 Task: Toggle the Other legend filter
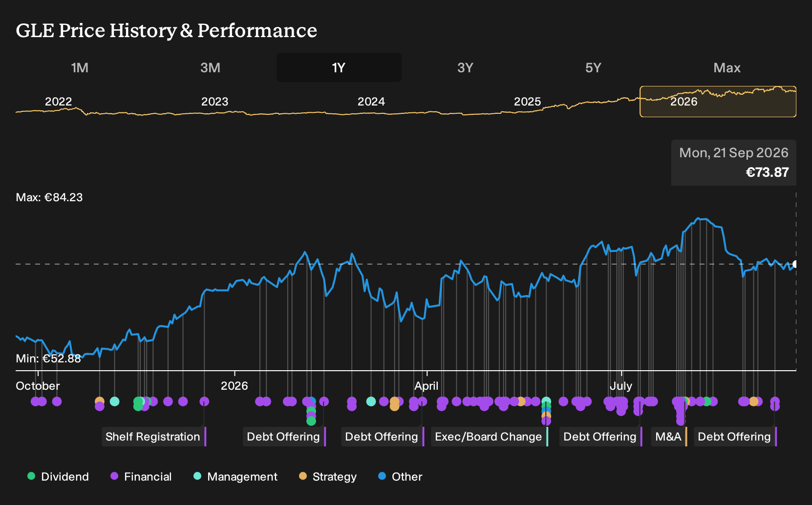point(400,477)
